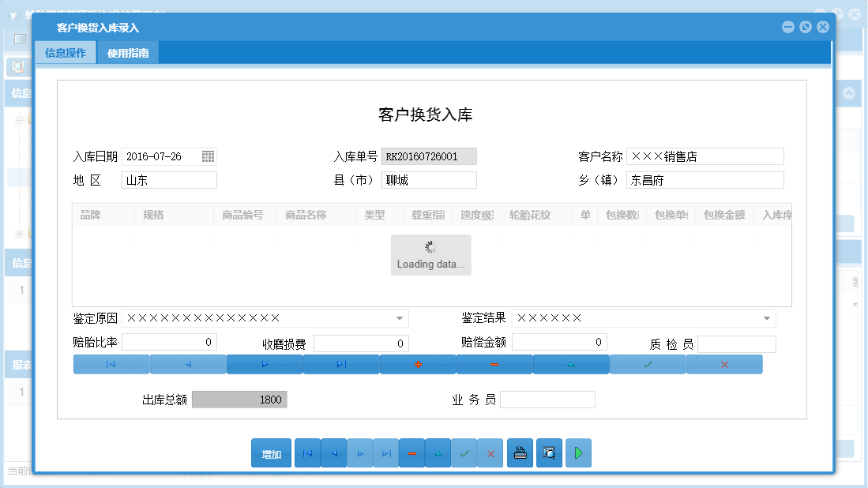Open the calendar icon next to 入库日期
Screen dimensions: 868x488
208,156
